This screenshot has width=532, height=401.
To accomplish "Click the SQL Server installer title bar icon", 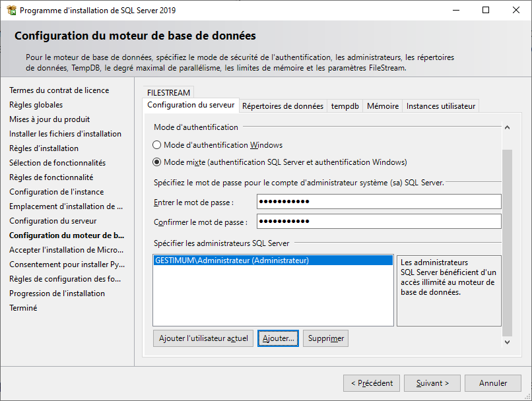I will [x=11, y=10].
